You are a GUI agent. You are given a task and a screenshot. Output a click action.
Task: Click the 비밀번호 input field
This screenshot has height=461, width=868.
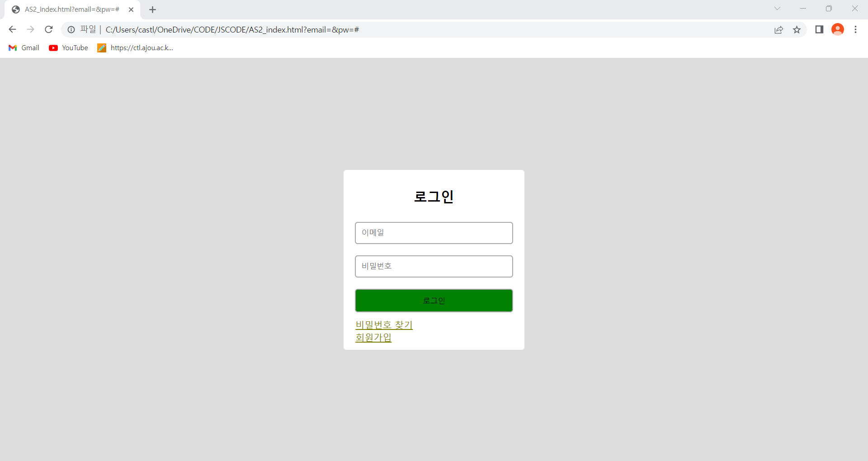click(434, 266)
